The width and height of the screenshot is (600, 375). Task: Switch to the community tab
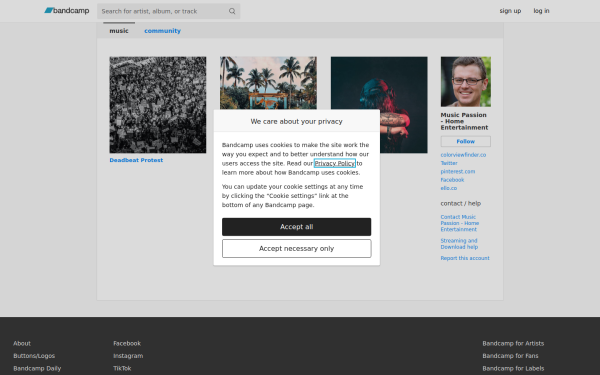[x=162, y=31]
